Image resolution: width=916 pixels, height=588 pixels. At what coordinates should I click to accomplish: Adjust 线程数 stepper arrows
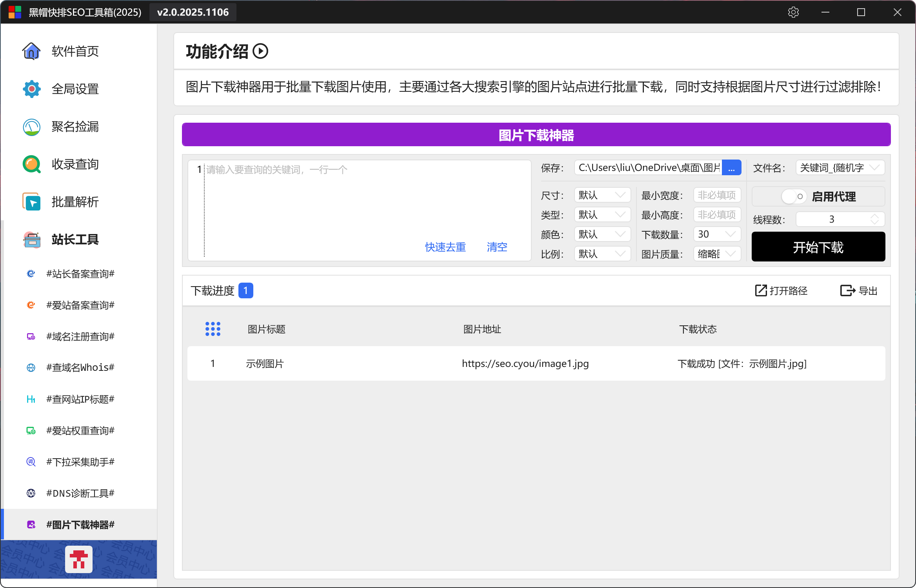click(x=874, y=219)
